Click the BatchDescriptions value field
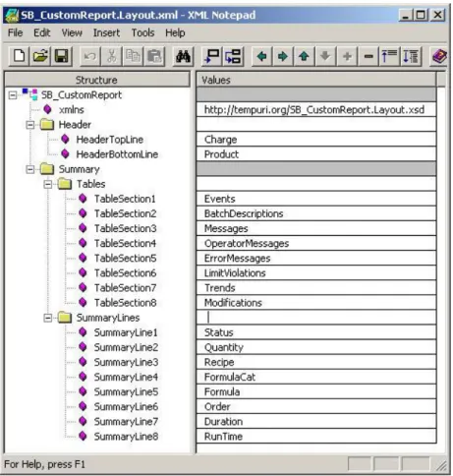 coord(316,213)
